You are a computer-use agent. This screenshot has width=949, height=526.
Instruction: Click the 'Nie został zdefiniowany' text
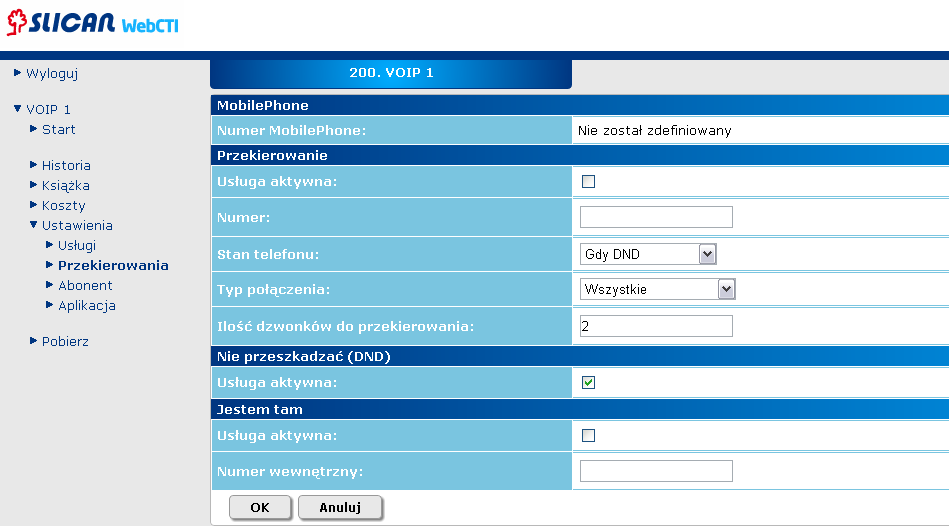(654, 131)
